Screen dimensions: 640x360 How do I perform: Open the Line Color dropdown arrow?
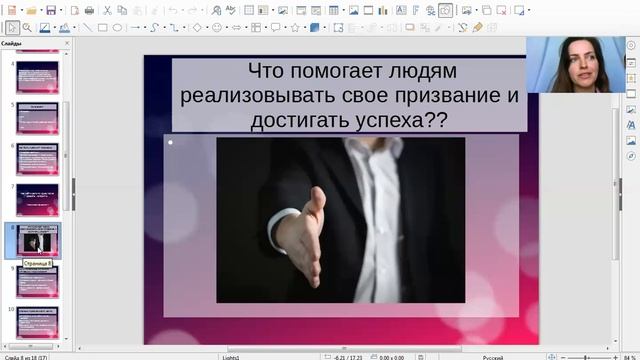point(55,28)
